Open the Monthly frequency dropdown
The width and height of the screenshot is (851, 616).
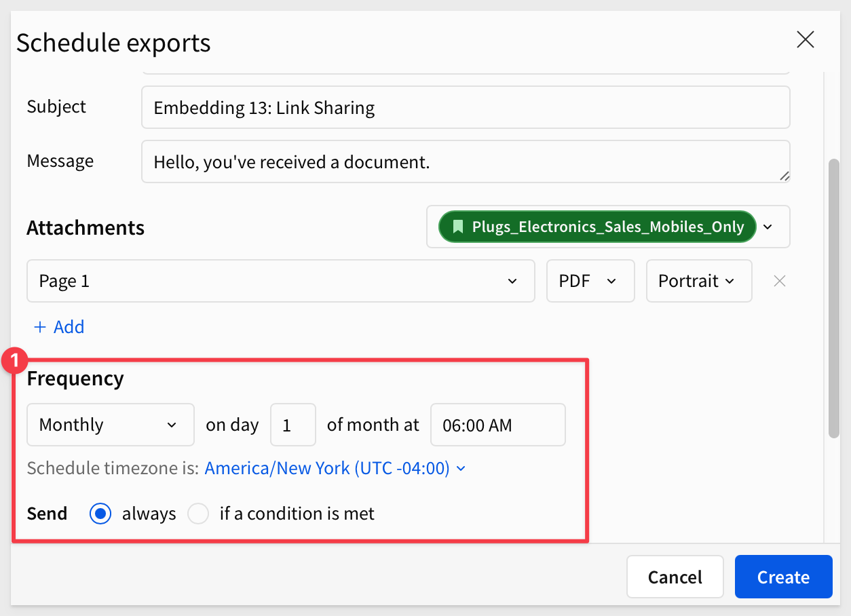coord(111,425)
